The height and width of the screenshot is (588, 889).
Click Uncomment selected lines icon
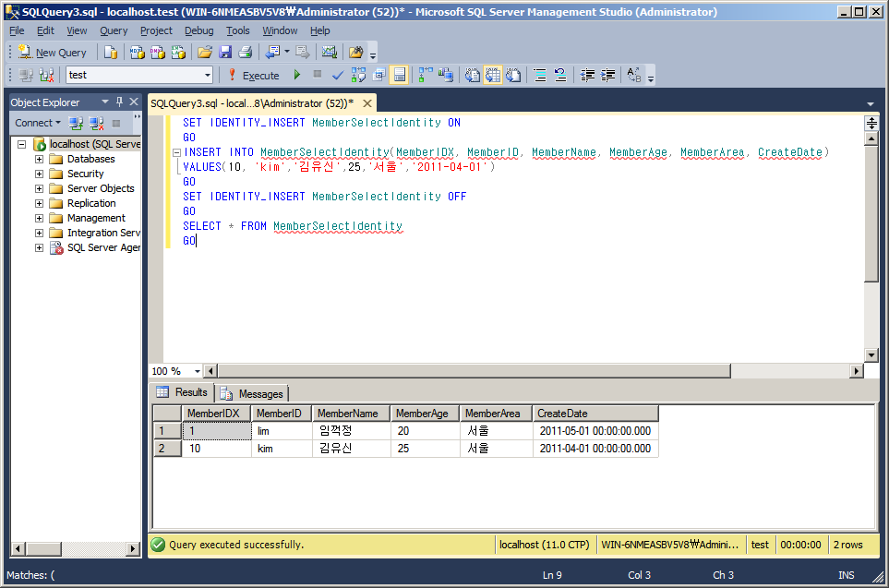coord(560,75)
